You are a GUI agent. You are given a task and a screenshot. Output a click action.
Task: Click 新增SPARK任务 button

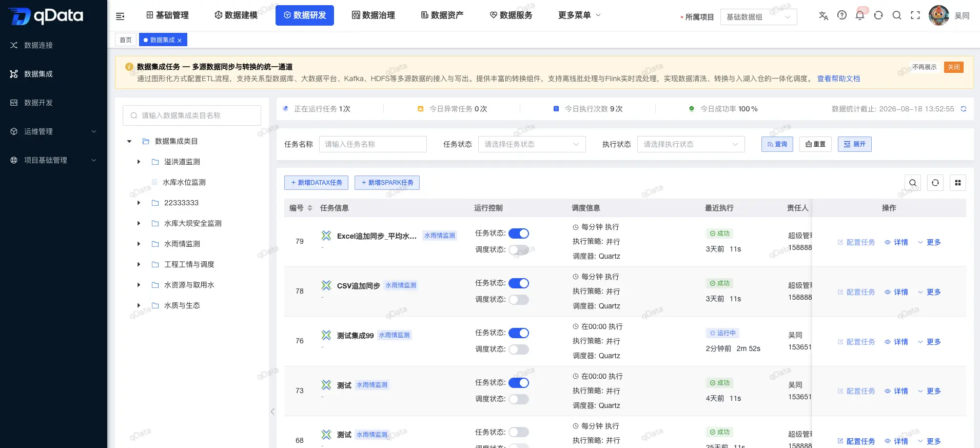[x=387, y=183]
